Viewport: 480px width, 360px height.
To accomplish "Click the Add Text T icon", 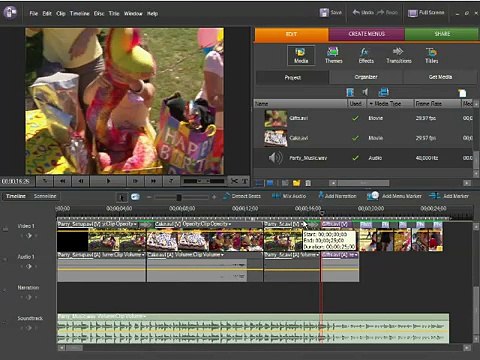I will (x=245, y=181).
